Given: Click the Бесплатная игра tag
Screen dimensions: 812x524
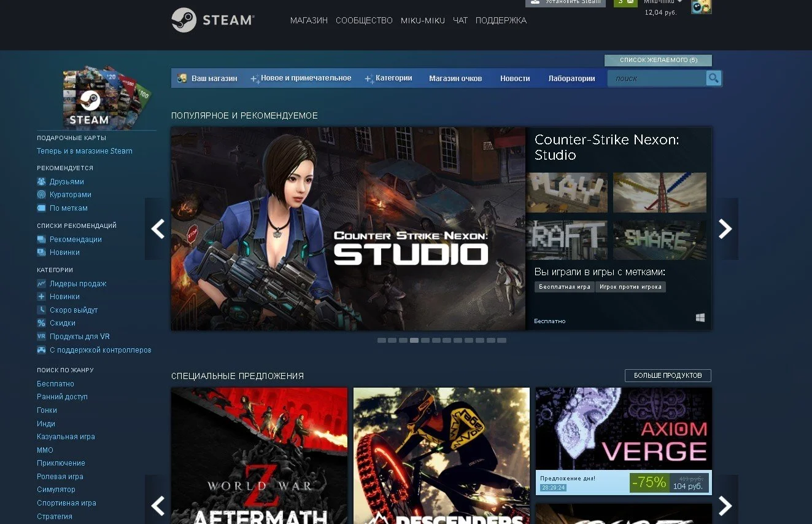Looking at the screenshot, I should pyautogui.click(x=564, y=287).
